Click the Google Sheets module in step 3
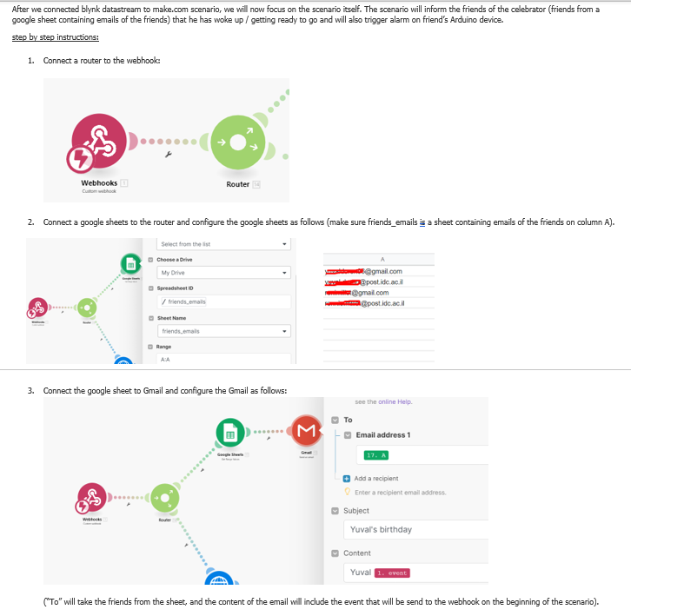684x616 pixels. tap(230, 431)
